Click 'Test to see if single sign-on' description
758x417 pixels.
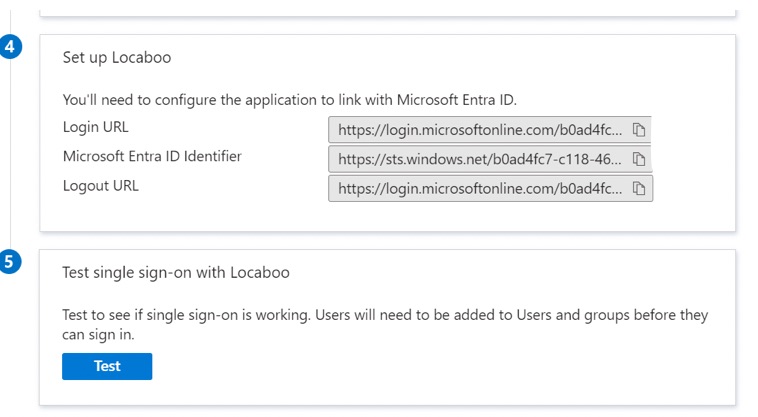(385, 325)
